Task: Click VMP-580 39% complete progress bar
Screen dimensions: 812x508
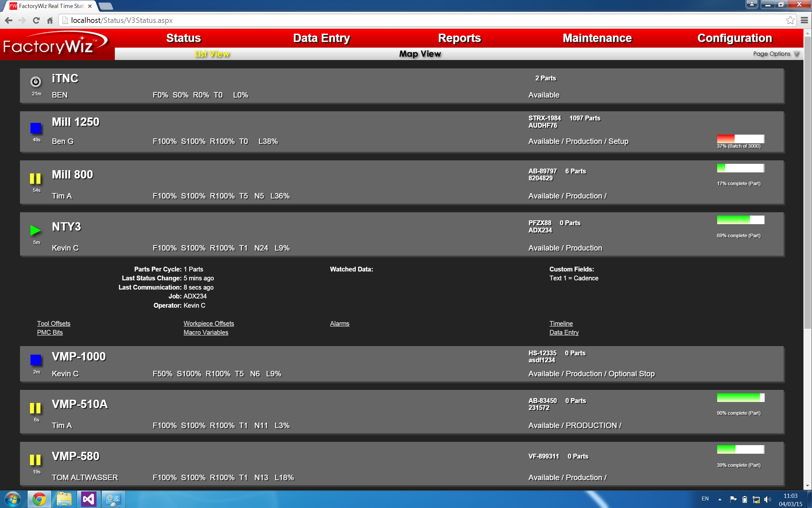Action: pos(741,449)
